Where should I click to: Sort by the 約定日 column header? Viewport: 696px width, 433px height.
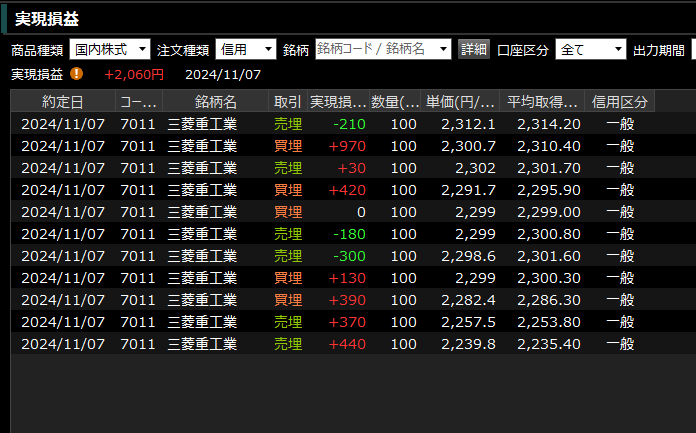pos(63,102)
